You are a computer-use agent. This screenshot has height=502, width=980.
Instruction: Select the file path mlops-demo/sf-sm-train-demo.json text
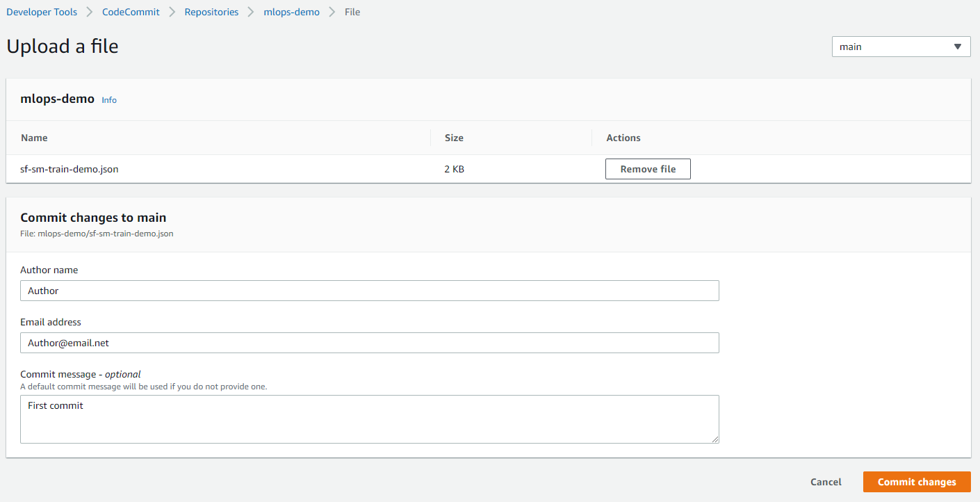pyautogui.click(x=106, y=234)
